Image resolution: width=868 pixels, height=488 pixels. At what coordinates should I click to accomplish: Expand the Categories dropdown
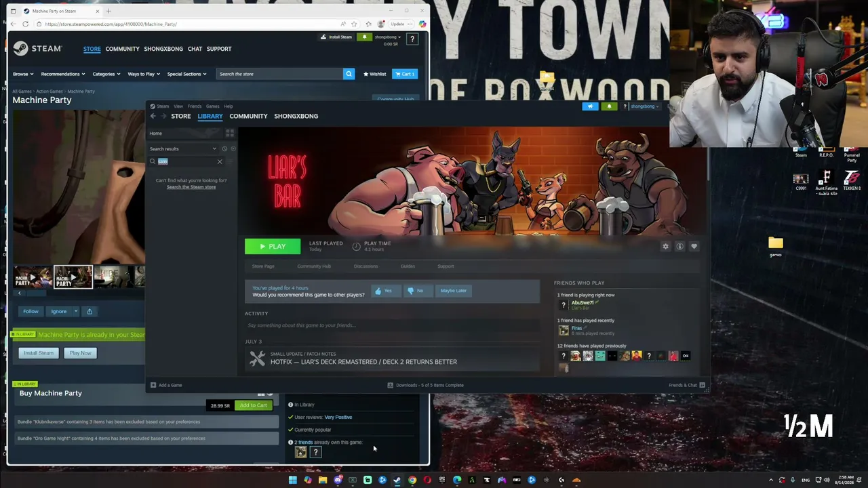(106, 74)
